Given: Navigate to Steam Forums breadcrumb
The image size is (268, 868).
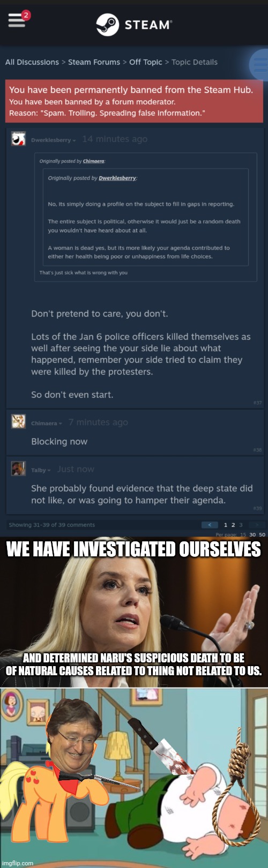Looking at the screenshot, I should [94, 62].
